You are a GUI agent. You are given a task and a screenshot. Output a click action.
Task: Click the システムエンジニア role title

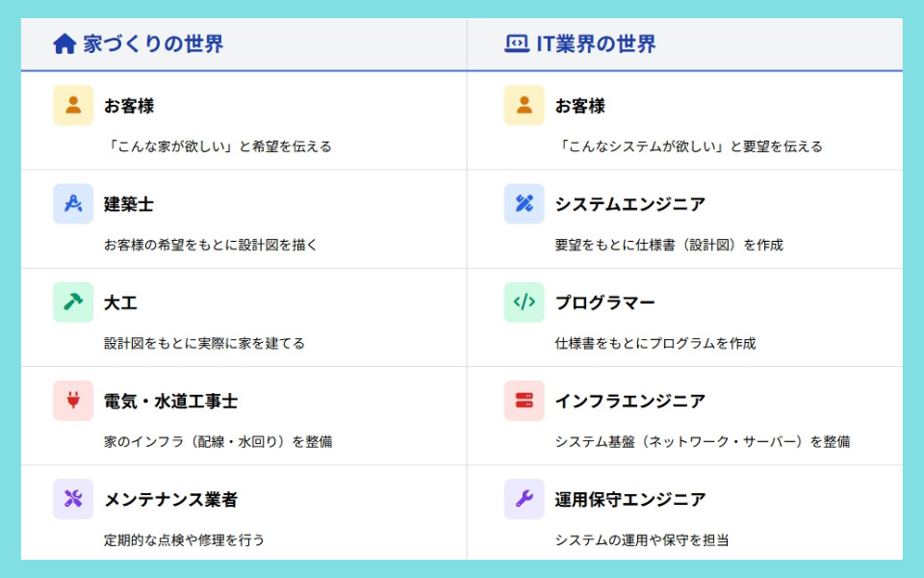pos(629,204)
